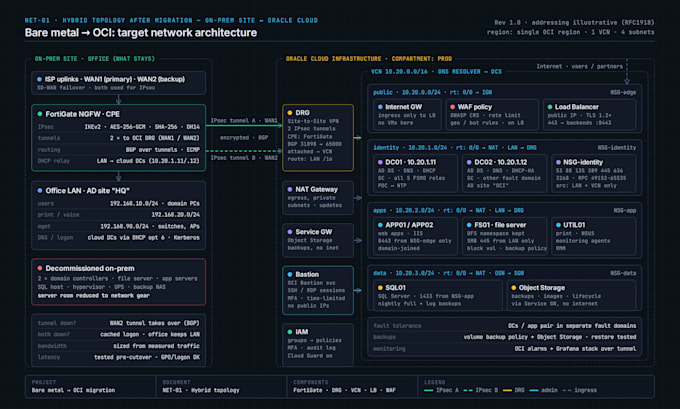Image resolution: width=680 pixels, height=409 pixels.
Task: Click the Office LAN AD site heading
Action: point(87,191)
